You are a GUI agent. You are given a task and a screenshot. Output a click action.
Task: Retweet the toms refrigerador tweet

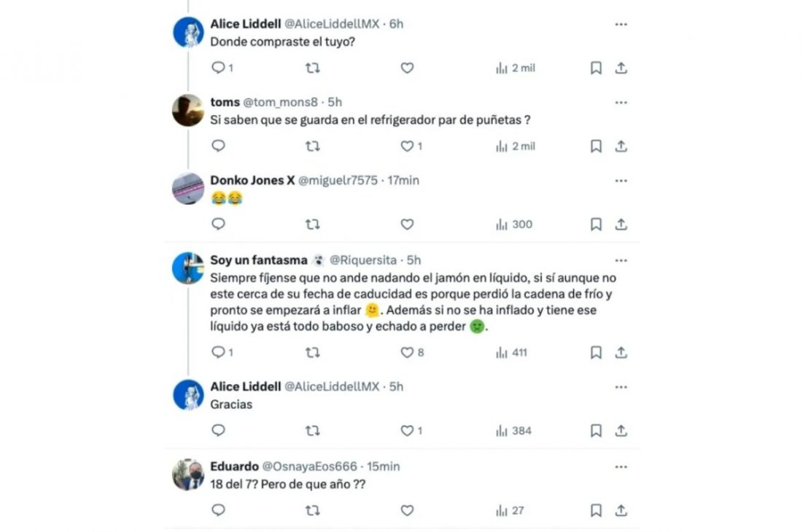click(x=312, y=146)
